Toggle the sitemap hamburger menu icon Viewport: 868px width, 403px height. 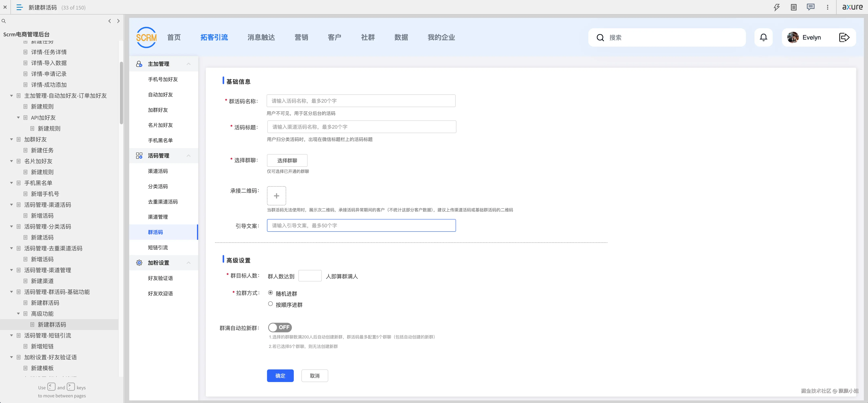pos(20,7)
